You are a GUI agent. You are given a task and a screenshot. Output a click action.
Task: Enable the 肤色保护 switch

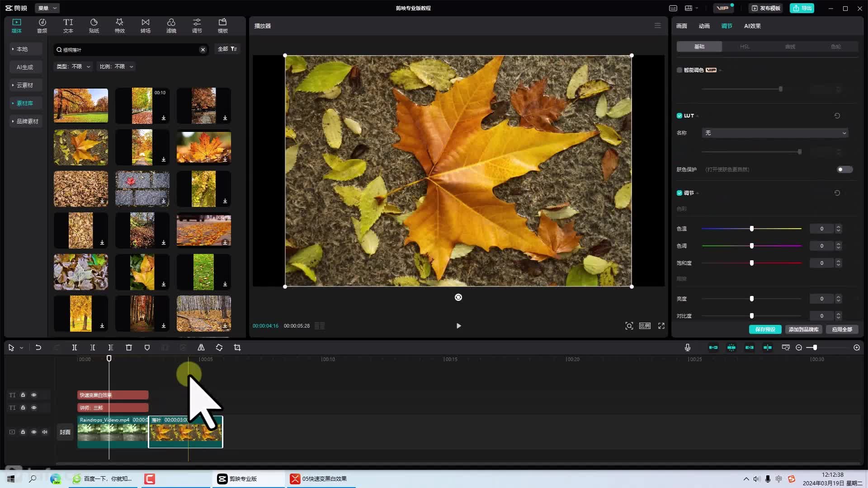pos(844,169)
